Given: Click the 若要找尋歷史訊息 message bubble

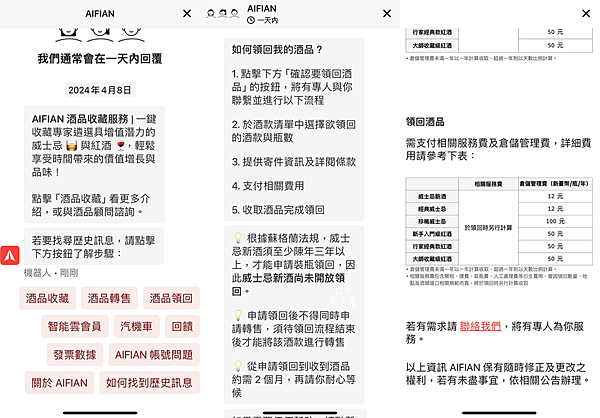Looking at the screenshot, I should coord(94,247).
